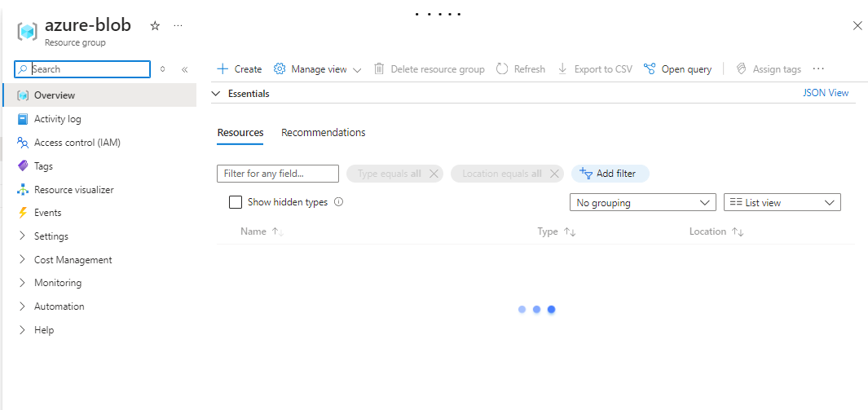Switch to the Resources tab
868x410 pixels.
click(x=240, y=133)
